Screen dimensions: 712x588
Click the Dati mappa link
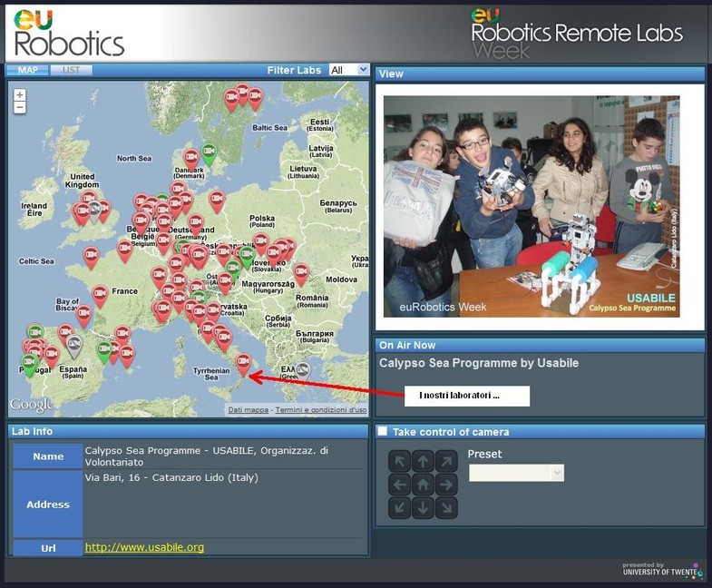(x=248, y=410)
